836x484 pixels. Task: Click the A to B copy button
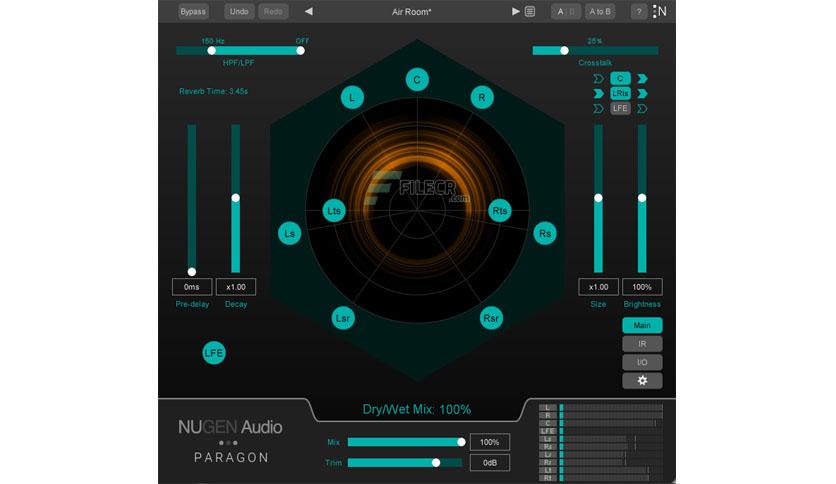point(600,11)
